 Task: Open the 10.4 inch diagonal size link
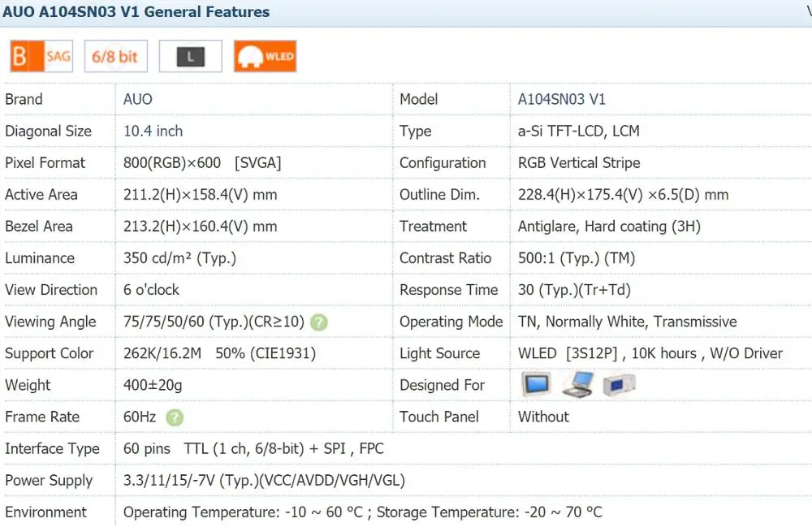(x=153, y=131)
